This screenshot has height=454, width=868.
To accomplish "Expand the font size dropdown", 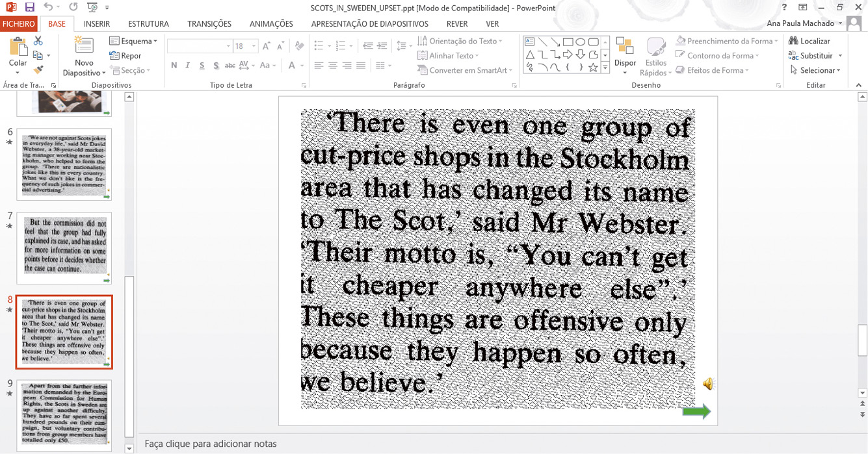I will pyautogui.click(x=254, y=46).
